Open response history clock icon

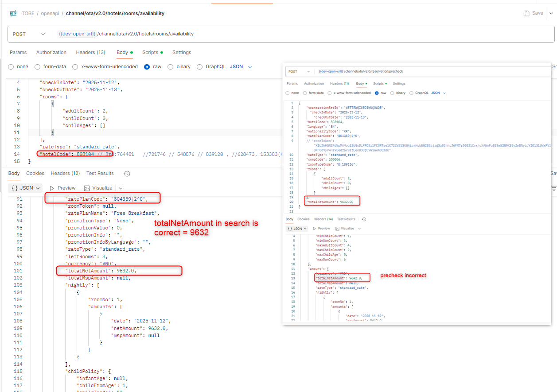pyautogui.click(x=127, y=174)
